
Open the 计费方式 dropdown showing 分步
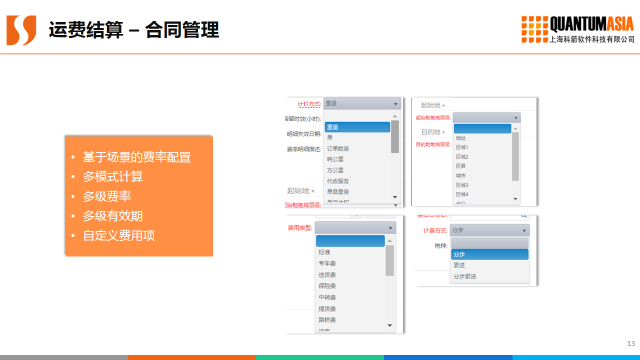(x=490, y=230)
